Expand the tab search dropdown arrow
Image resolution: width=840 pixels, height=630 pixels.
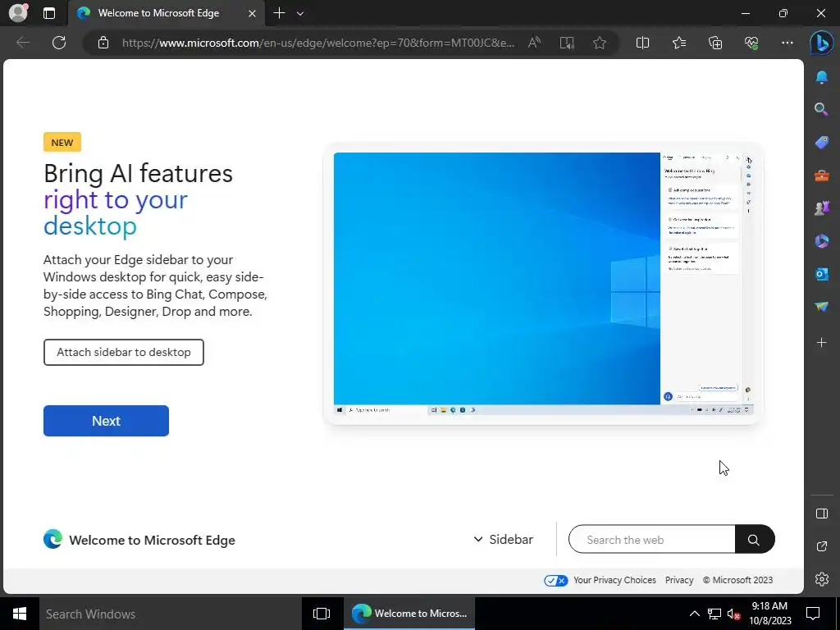tap(300, 14)
